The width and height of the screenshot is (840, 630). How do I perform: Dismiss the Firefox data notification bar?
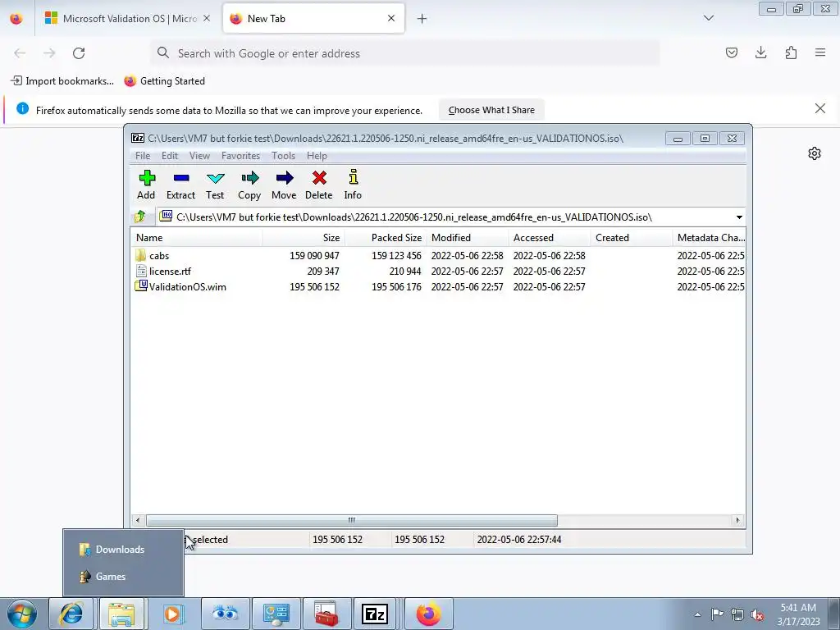[x=819, y=109]
